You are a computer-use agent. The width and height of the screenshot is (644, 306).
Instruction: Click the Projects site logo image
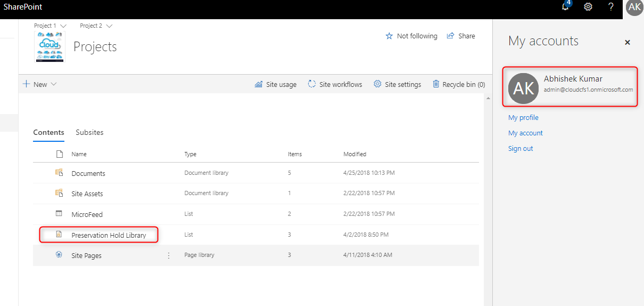(51, 46)
